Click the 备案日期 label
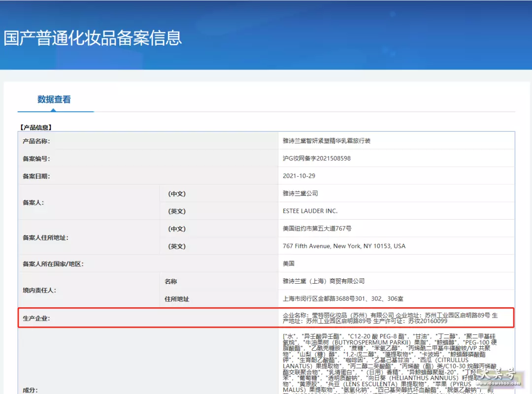The width and height of the screenshot is (532, 394). [36, 176]
